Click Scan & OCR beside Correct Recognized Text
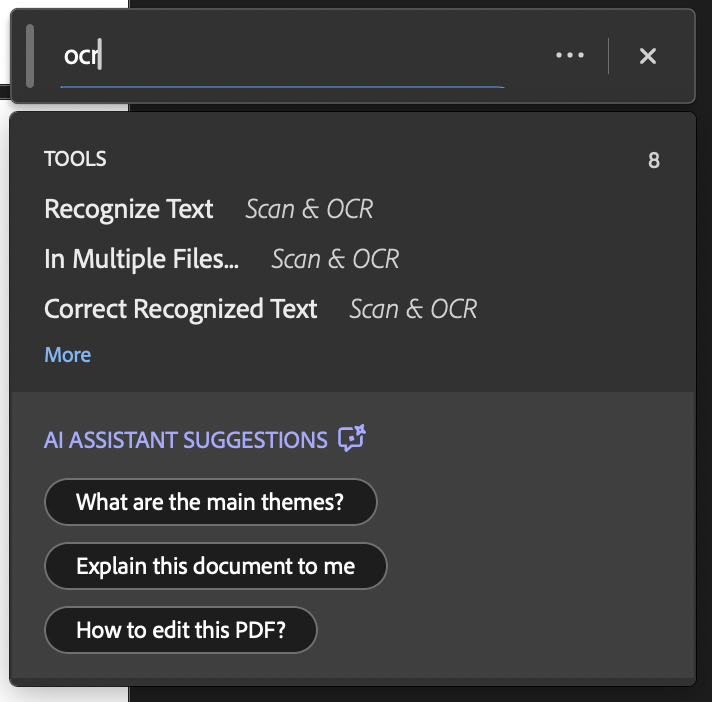Screen dimensions: 712x702 coord(413,309)
